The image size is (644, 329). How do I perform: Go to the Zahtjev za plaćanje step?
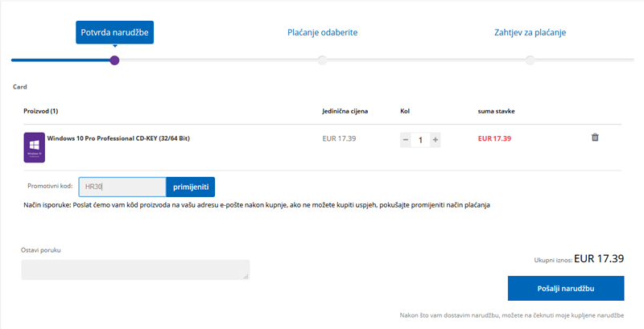click(530, 33)
